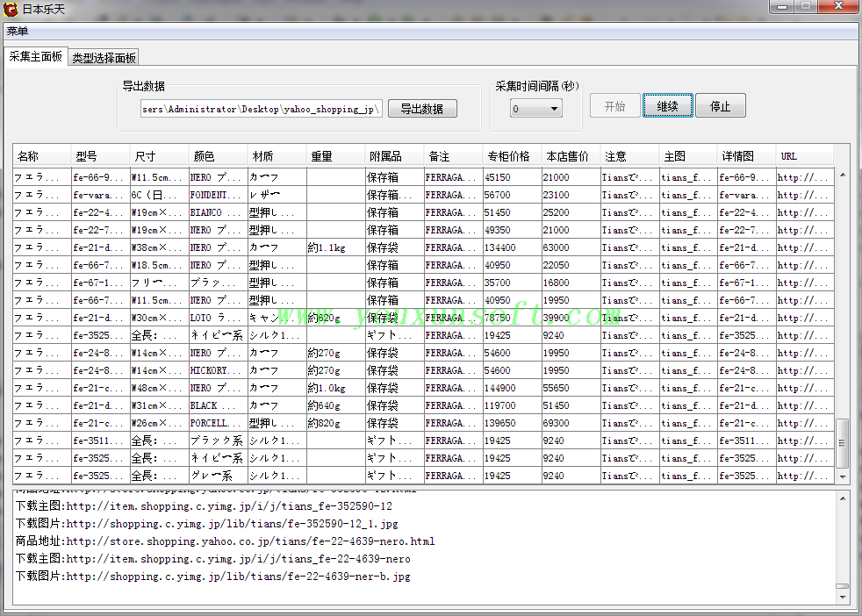862x616 pixels.
Task: Select the size cell "W38cm×..."
Action: tap(160, 247)
